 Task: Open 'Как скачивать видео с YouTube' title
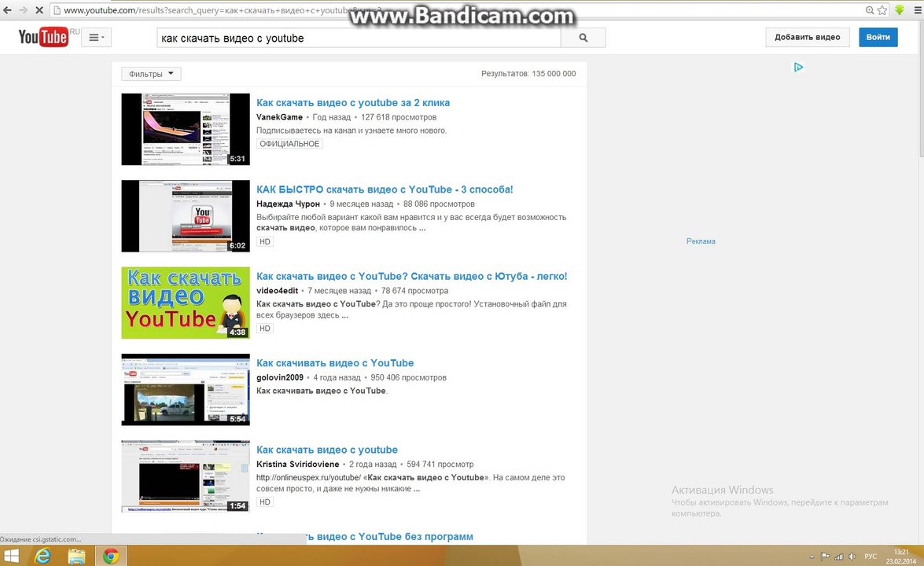coord(335,363)
